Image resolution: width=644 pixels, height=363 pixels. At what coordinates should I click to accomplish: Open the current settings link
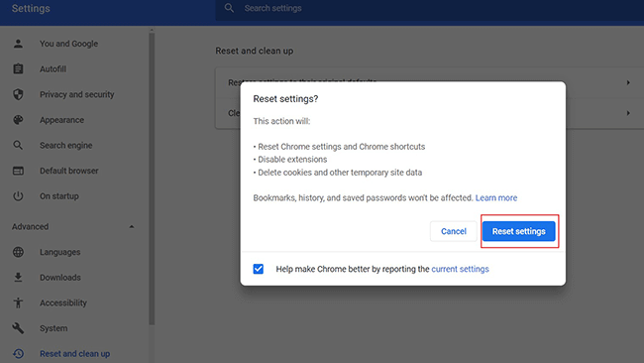tap(460, 269)
